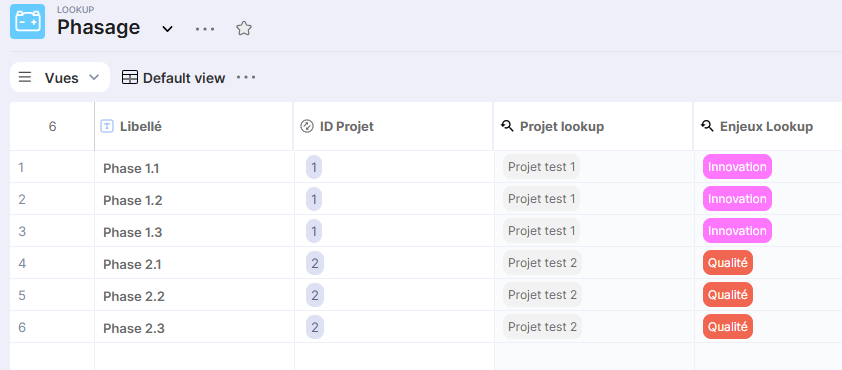Click Projet test 2 in Phase 2.3 row
Image resolution: width=842 pixels, height=370 pixels.
[542, 327]
